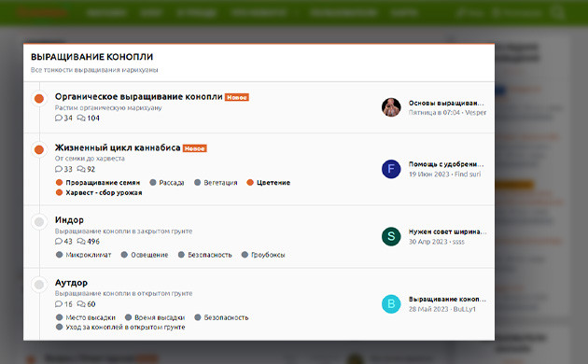Open latest post "Нужен совет ширина..."
588x364 pixels.
(447, 231)
